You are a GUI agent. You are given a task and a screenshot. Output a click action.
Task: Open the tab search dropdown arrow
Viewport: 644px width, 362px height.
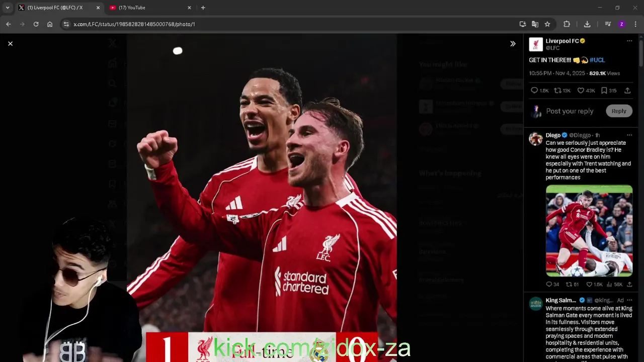(x=8, y=8)
